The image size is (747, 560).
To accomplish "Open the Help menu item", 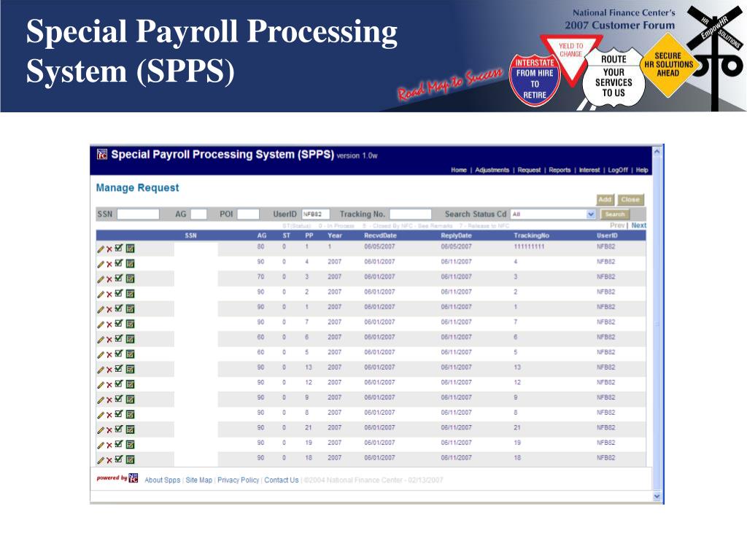I will (642, 170).
